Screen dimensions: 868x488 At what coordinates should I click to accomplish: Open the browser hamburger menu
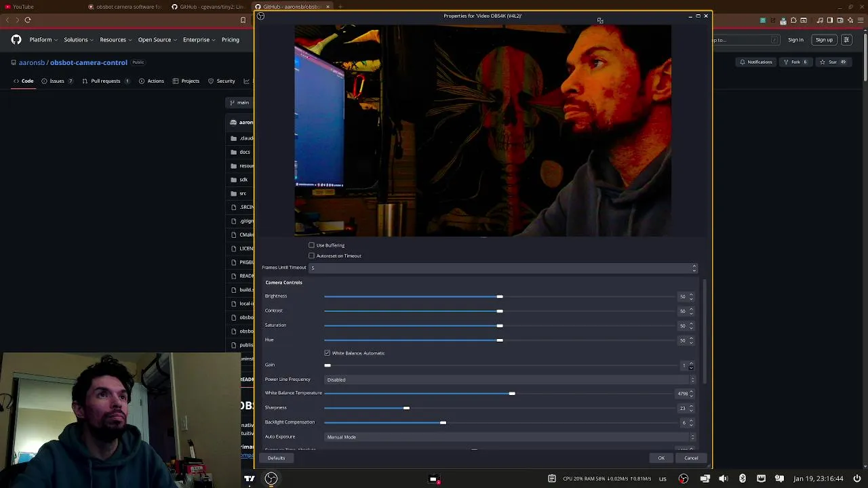pos(860,20)
